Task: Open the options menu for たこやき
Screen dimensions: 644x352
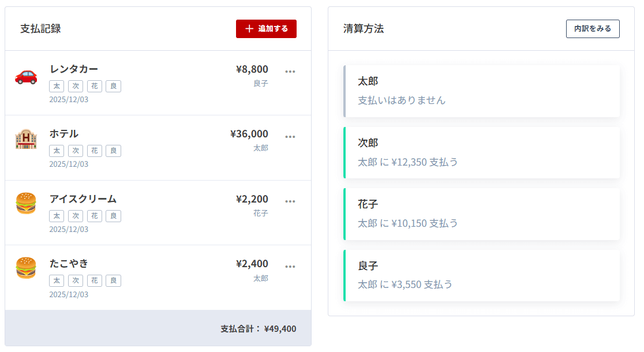Action: point(290,266)
